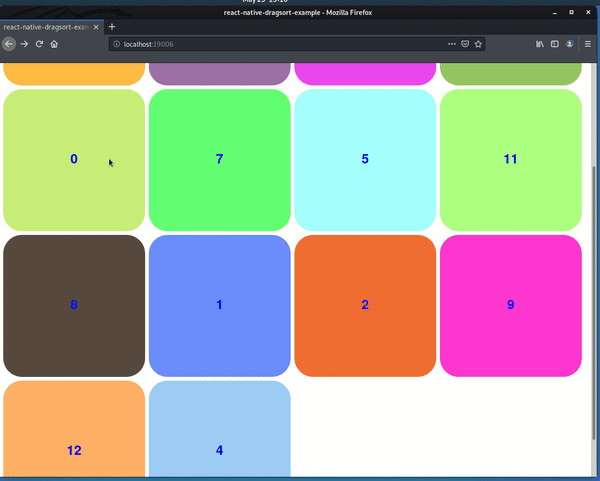
Task: Select the green tile labeled 7
Action: (220, 160)
